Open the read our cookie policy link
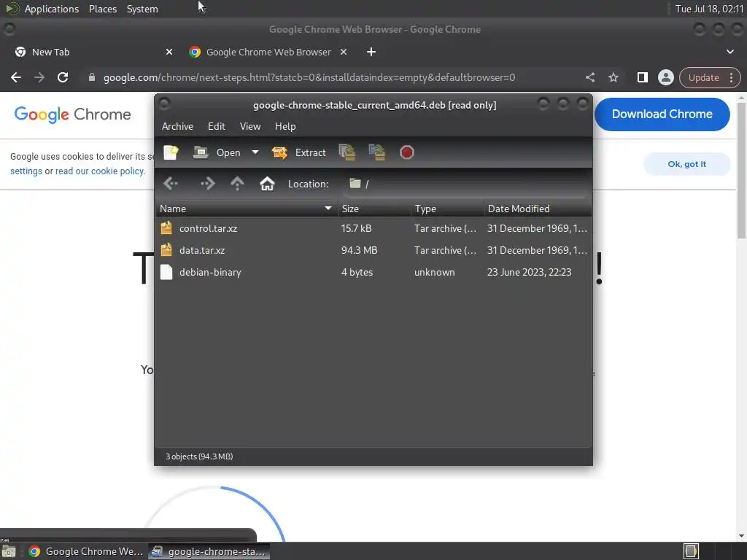This screenshot has width=747, height=560. tap(100, 171)
